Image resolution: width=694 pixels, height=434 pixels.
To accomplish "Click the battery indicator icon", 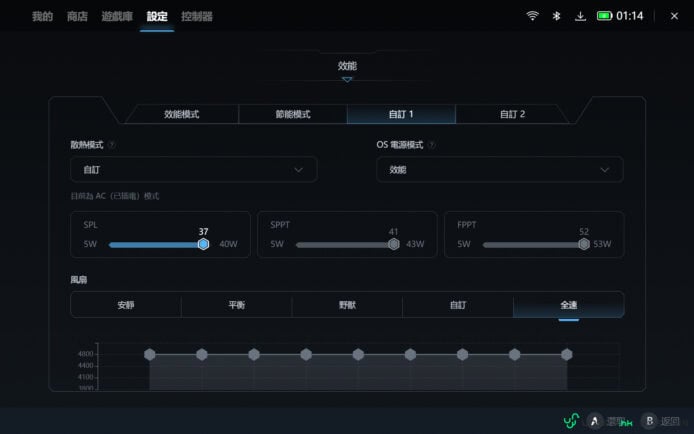I will coord(604,16).
